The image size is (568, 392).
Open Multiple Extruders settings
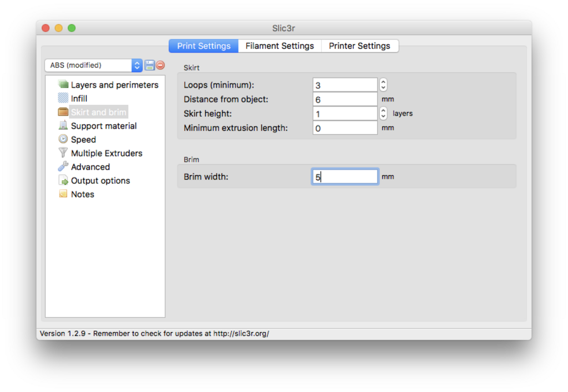[106, 153]
